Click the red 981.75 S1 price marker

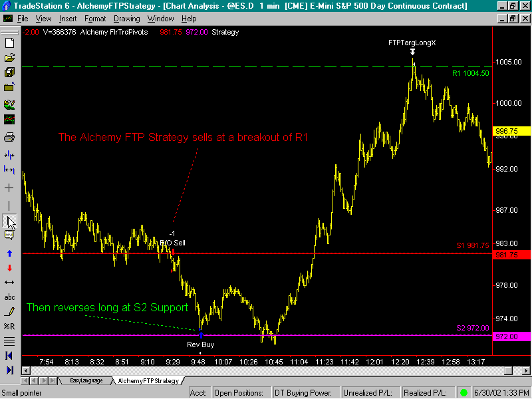[511, 255]
